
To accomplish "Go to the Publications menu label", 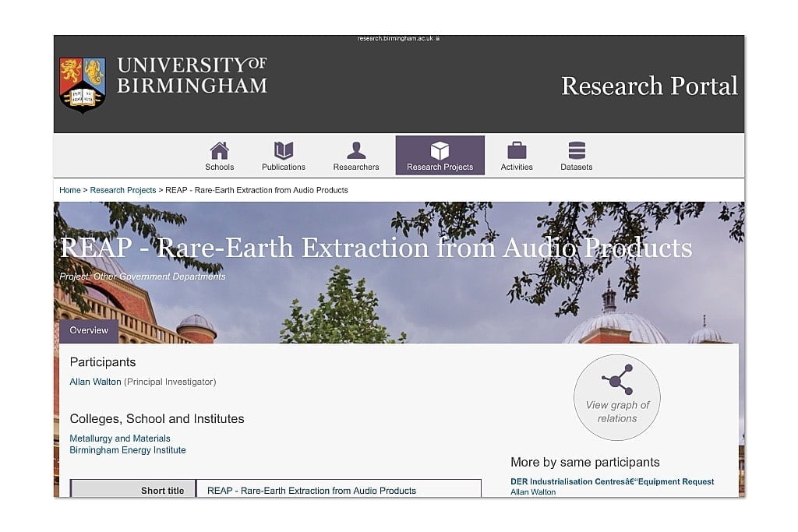I will tap(284, 167).
